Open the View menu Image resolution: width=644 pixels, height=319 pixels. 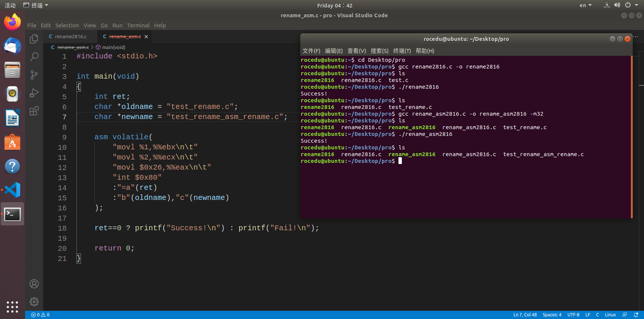click(90, 25)
